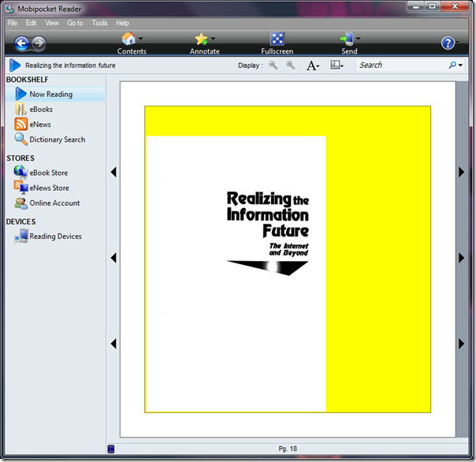Click the Send toolbar icon

click(x=347, y=39)
